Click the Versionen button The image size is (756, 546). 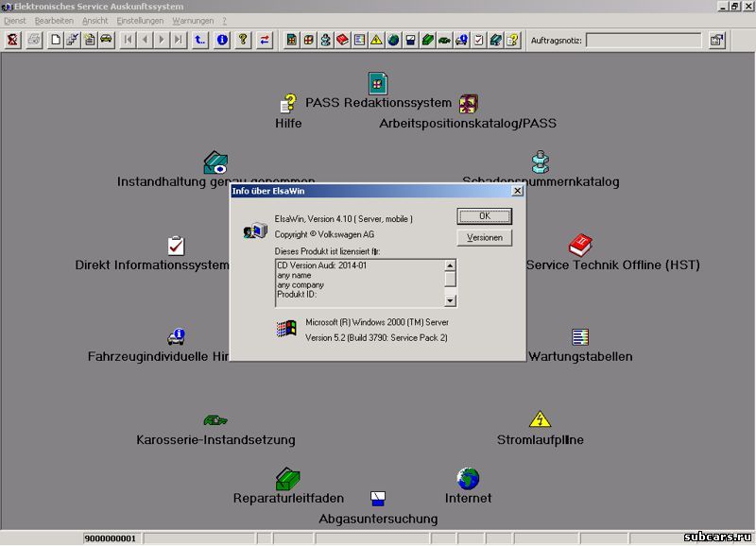(485, 238)
